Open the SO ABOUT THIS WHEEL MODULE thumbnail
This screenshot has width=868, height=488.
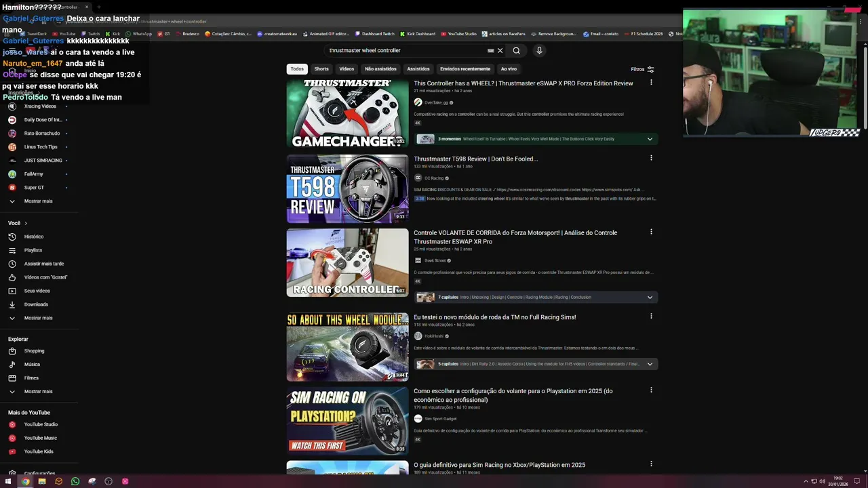point(347,346)
